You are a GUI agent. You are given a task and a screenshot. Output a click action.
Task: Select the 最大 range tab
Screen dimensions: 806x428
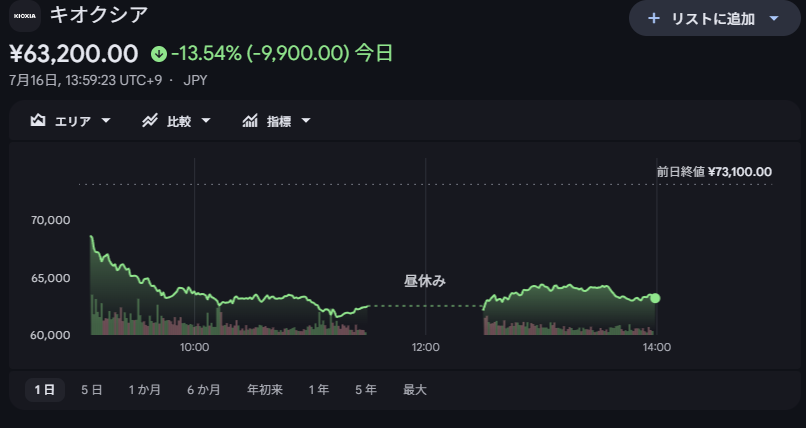[415, 390]
